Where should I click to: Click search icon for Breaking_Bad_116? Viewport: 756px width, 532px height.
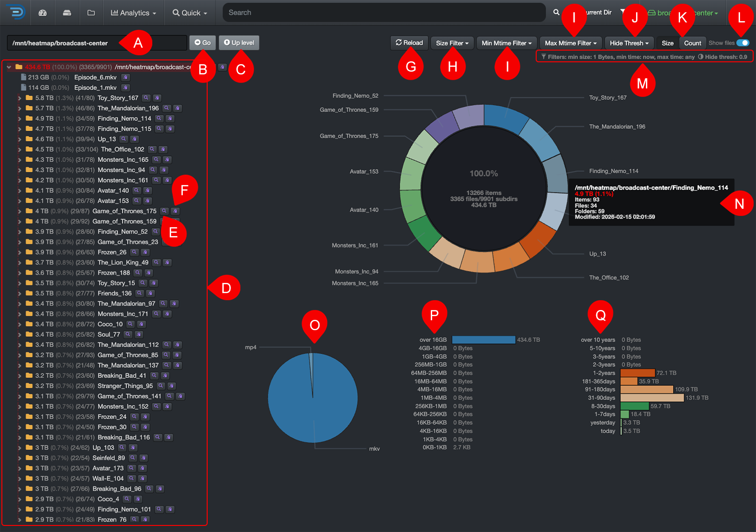(158, 437)
